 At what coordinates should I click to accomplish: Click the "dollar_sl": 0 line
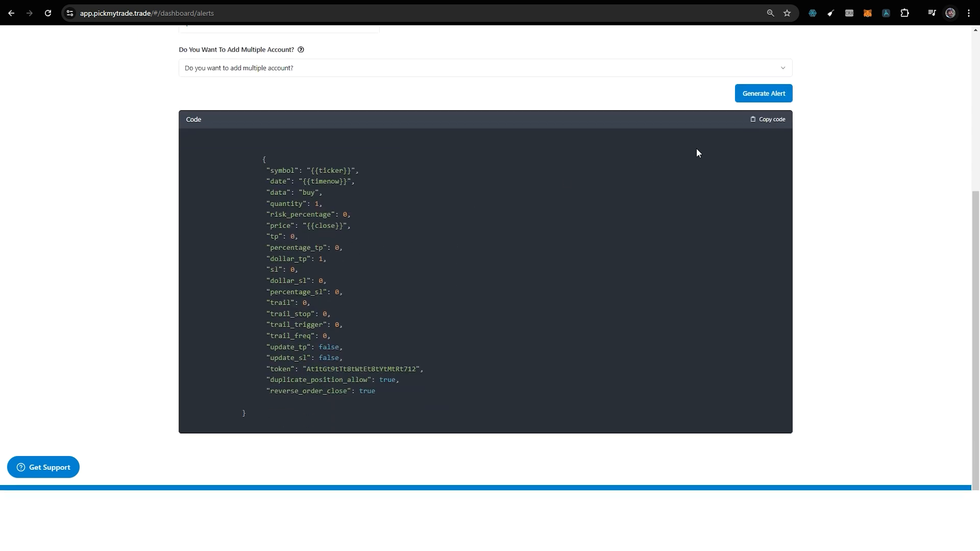(296, 281)
